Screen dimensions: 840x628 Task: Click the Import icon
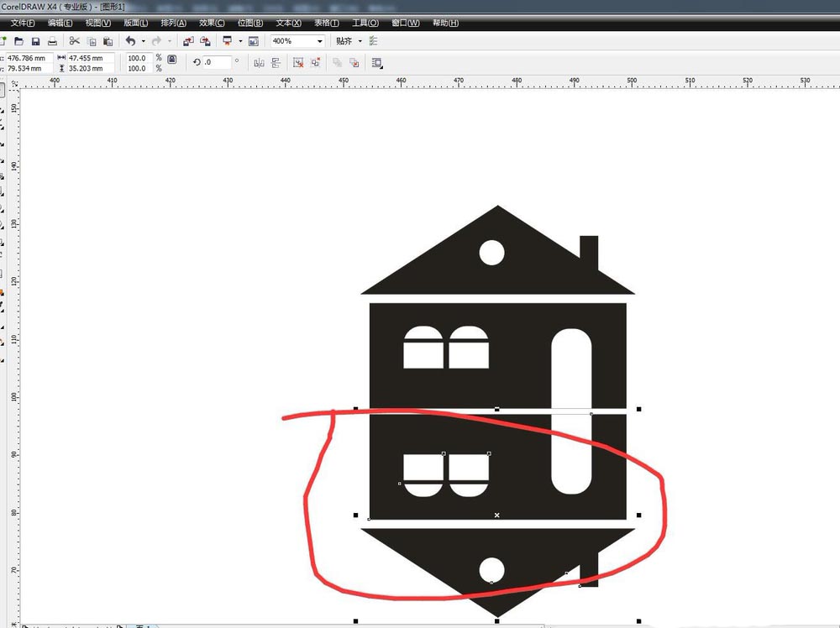[x=188, y=41]
